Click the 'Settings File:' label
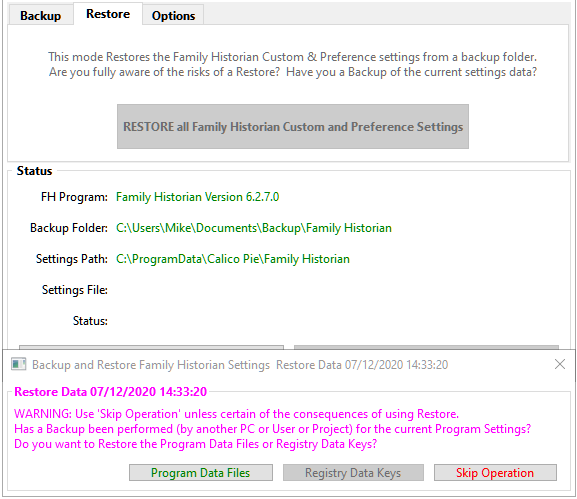The height and width of the screenshot is (499, 577). (75, 290)
